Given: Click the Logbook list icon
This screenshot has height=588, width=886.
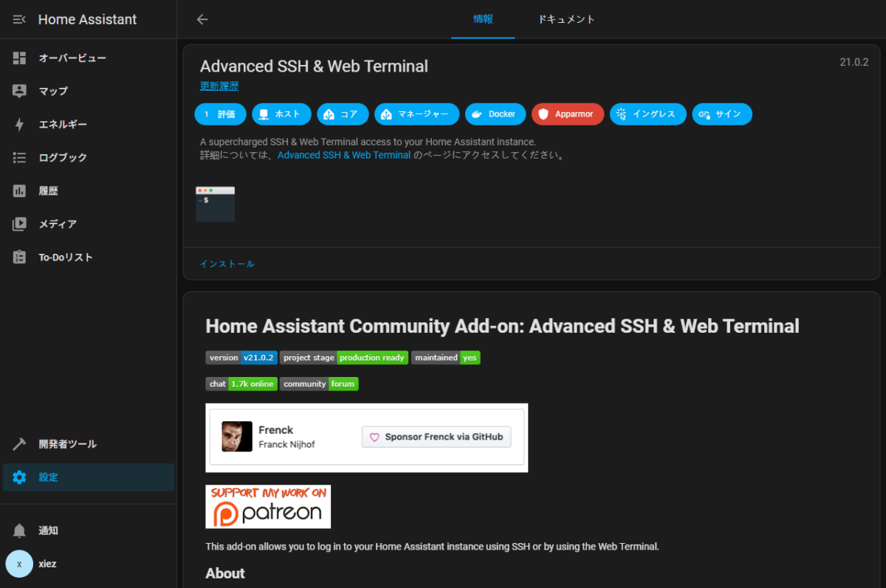Looking at the screenshot, I should click(x=19, y=157).
